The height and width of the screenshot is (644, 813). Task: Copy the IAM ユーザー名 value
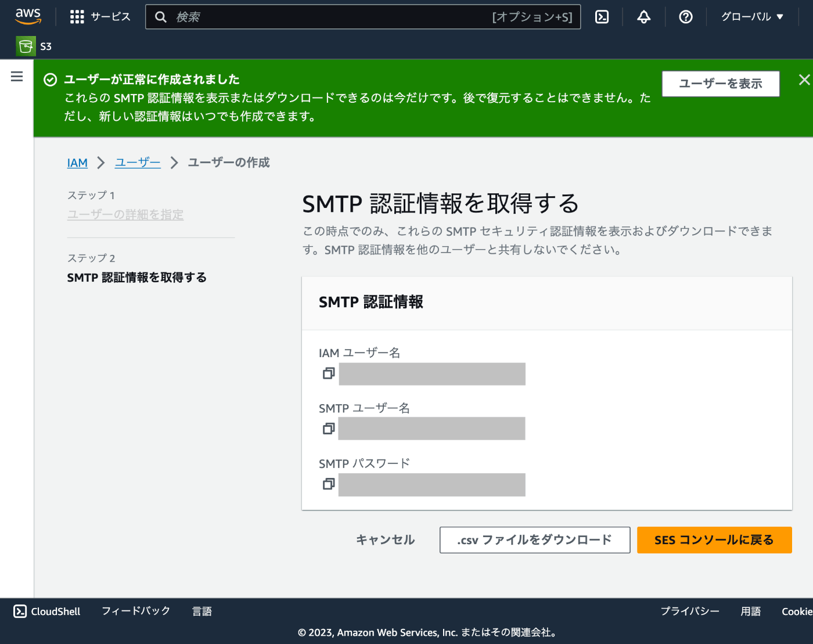coord(329,373)
